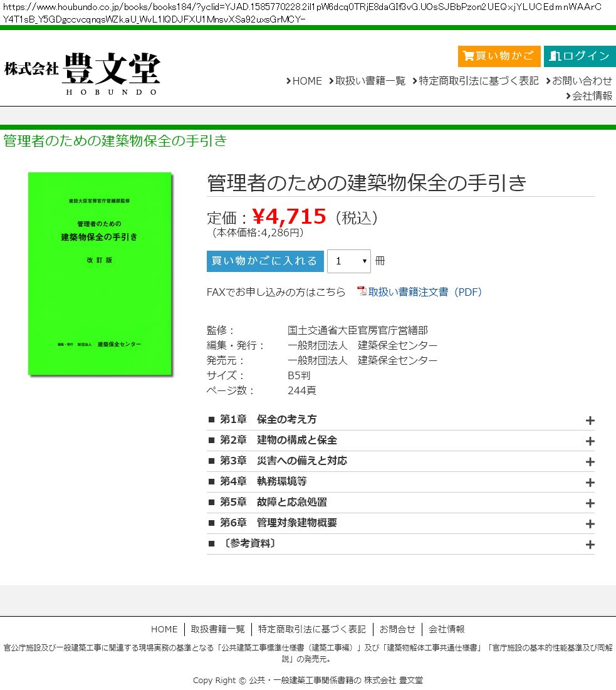Image resolution: width=616 pixels, height=690 pixels.
Task: Click plus icon for 第4章 執務環境等
Action: [589, 483]
